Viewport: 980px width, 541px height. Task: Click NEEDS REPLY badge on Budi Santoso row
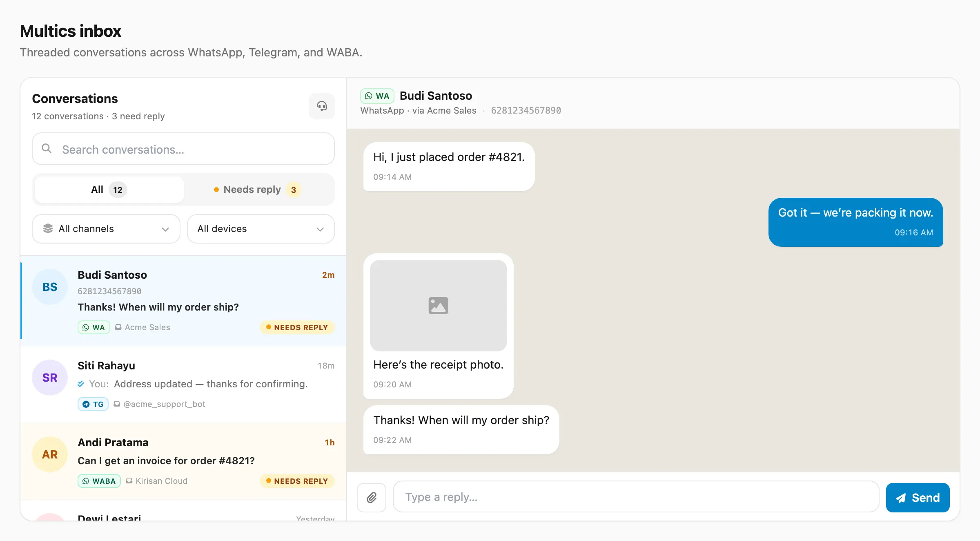pos(297,327)
